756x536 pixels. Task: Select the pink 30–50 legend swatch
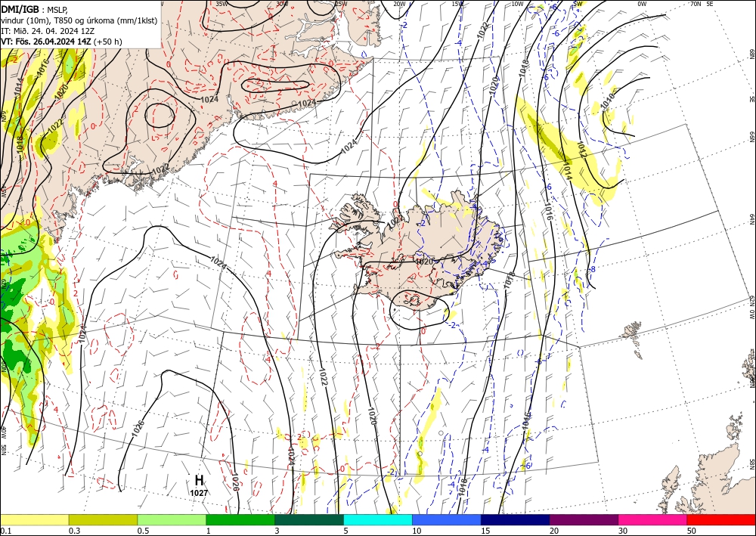pyautogui.click(x=653, y=519)
